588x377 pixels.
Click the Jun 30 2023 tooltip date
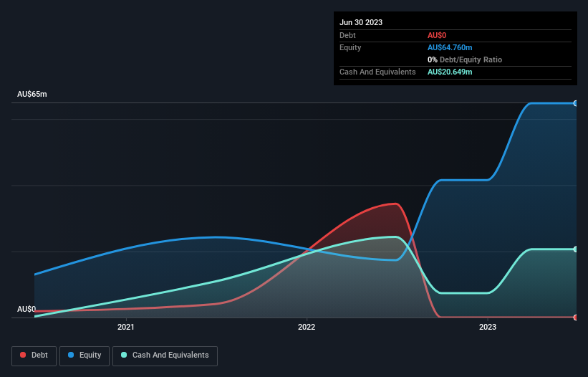click(x=361, y=22)
